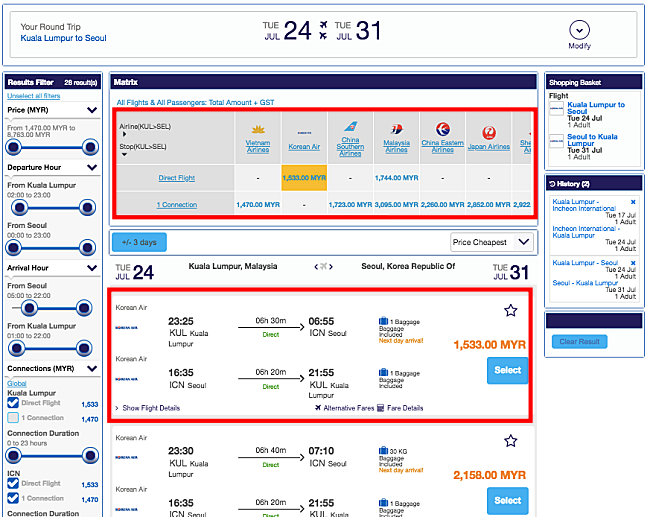This screenshot has height=517, width=650.
Task: Open Kuala Lumpur to Seoul basket link
Action: (x=596, y=108)
